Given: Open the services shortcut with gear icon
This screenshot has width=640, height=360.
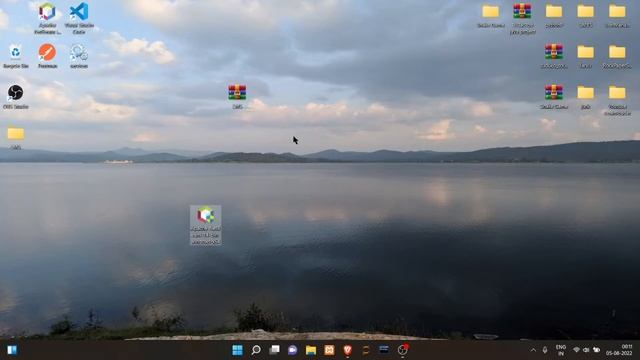Looking at the screenshot, I should tap(79, 56).
